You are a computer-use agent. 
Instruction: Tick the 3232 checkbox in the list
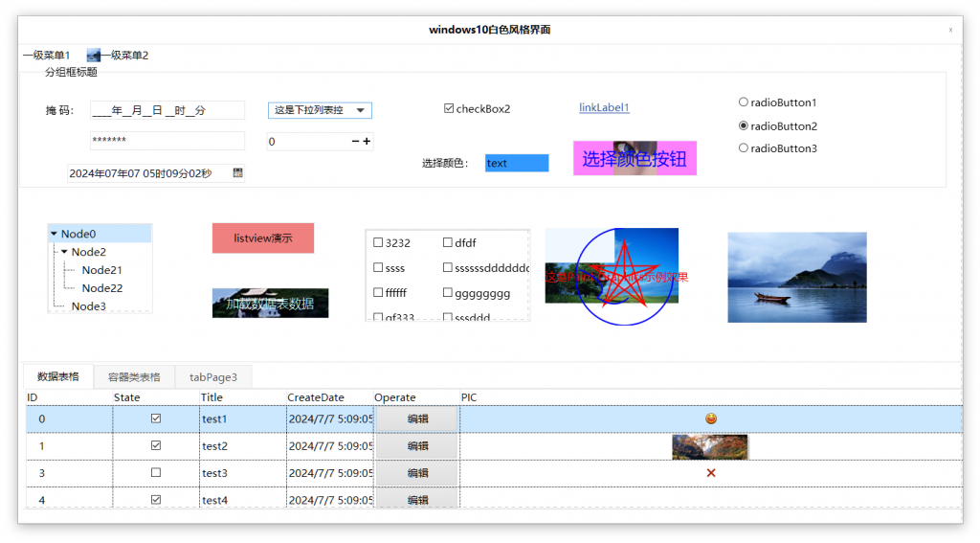point(378,243)
